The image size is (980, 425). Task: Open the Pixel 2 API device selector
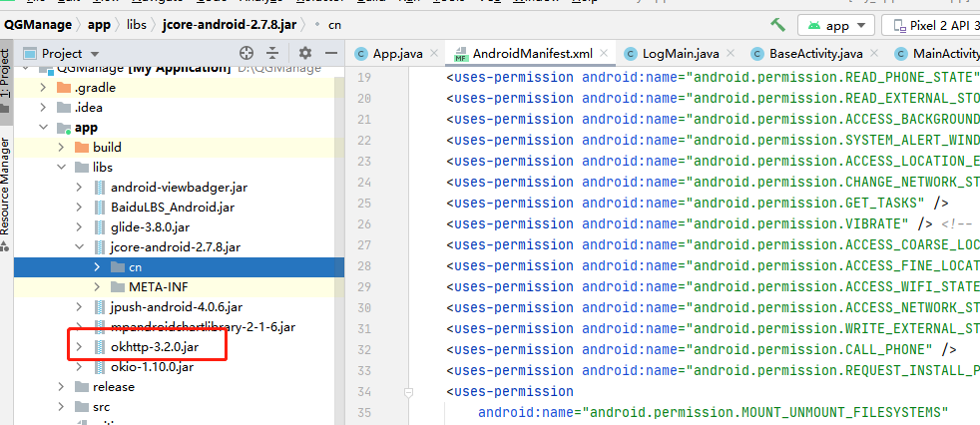[x=931, y=26]
